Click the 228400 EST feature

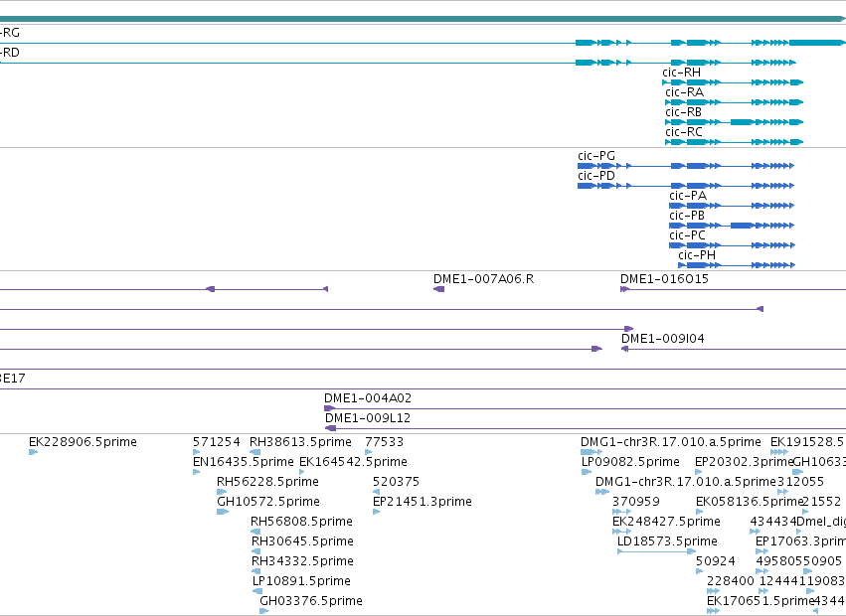pos(713,592)
